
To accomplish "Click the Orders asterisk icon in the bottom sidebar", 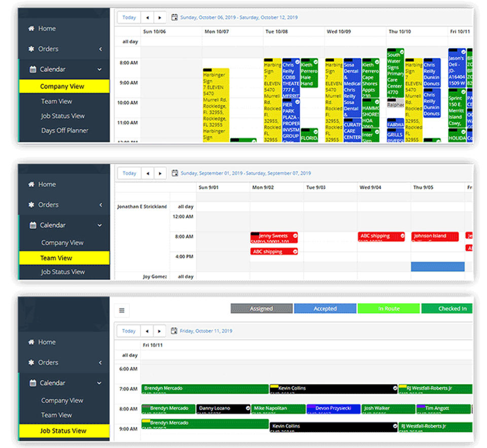I will (31, 363).
